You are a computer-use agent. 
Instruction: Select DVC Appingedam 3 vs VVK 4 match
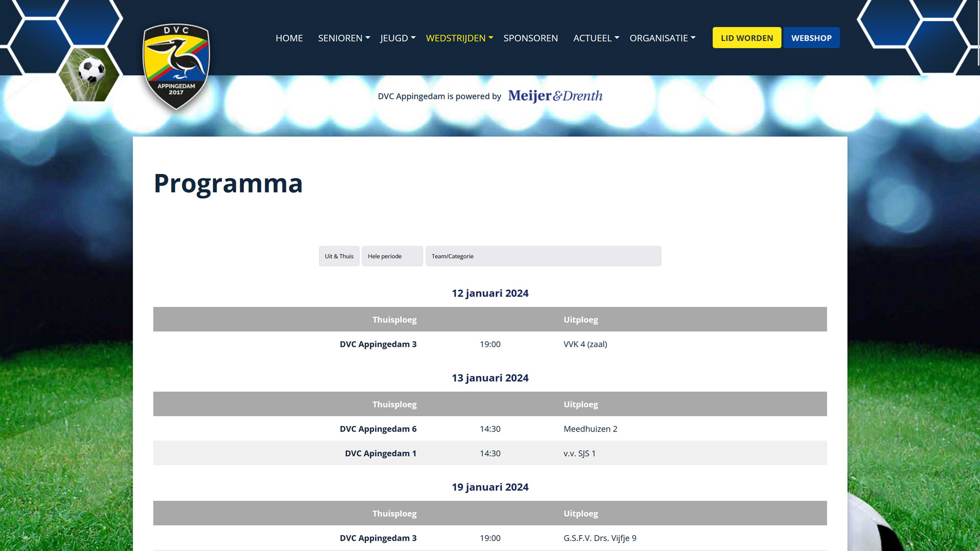click(x=489, y=344)
